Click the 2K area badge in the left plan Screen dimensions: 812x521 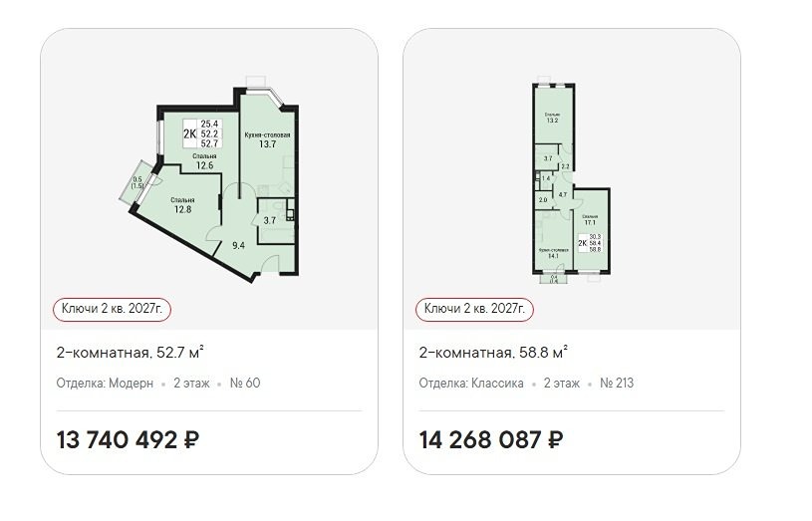click(x=199, y=132)
